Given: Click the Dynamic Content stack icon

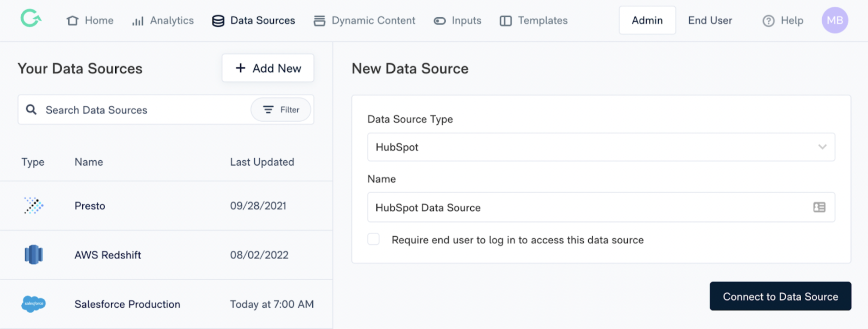Looking at the screenshot, I should click(319, 21).
